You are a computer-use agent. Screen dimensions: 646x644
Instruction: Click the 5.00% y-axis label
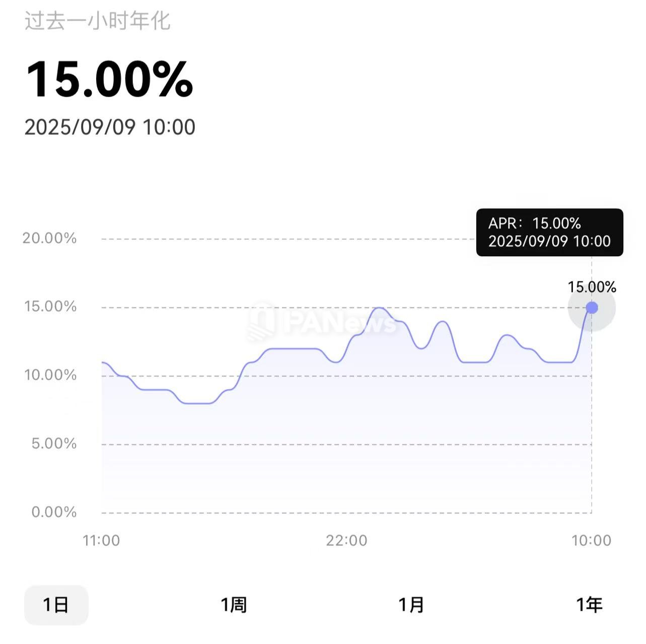click(x=54, y=444)
